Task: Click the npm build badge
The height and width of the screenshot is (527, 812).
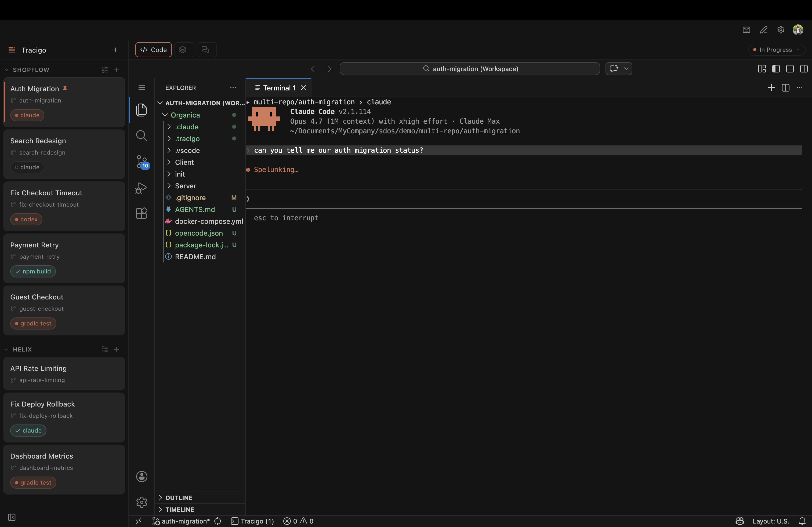Action: pos(33,271)
